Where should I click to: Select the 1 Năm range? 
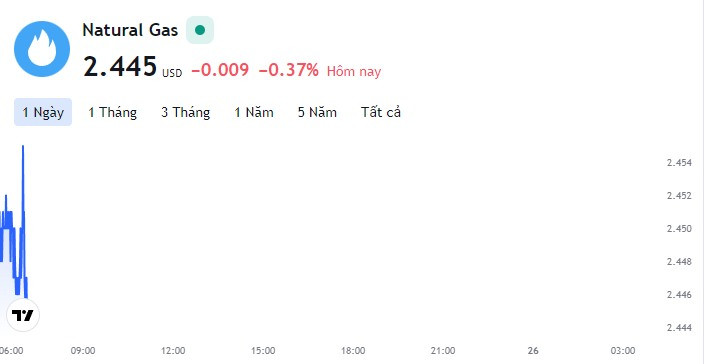[x=254, y=112]
